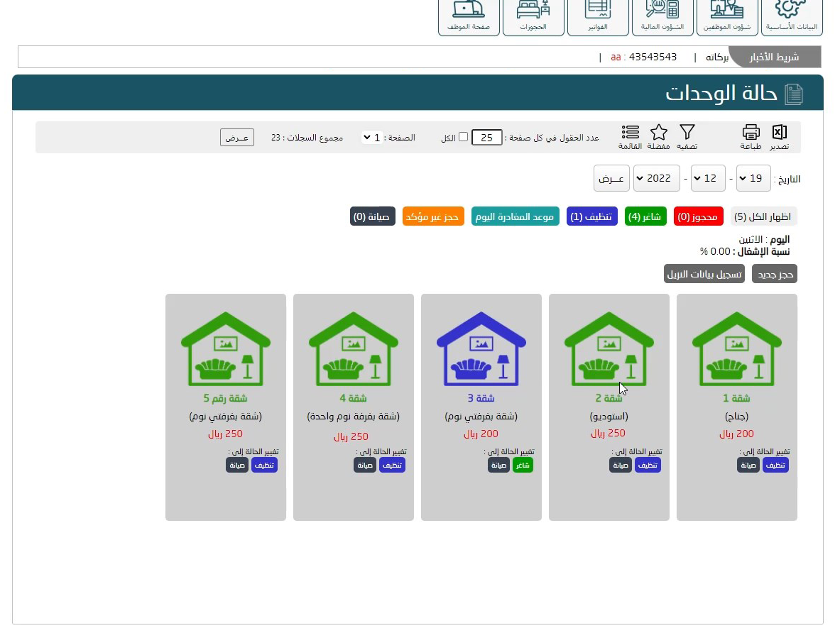Click the register guest data button
Image resolution: width=840 pixels, height=633 pixels.
coord(704,274)
